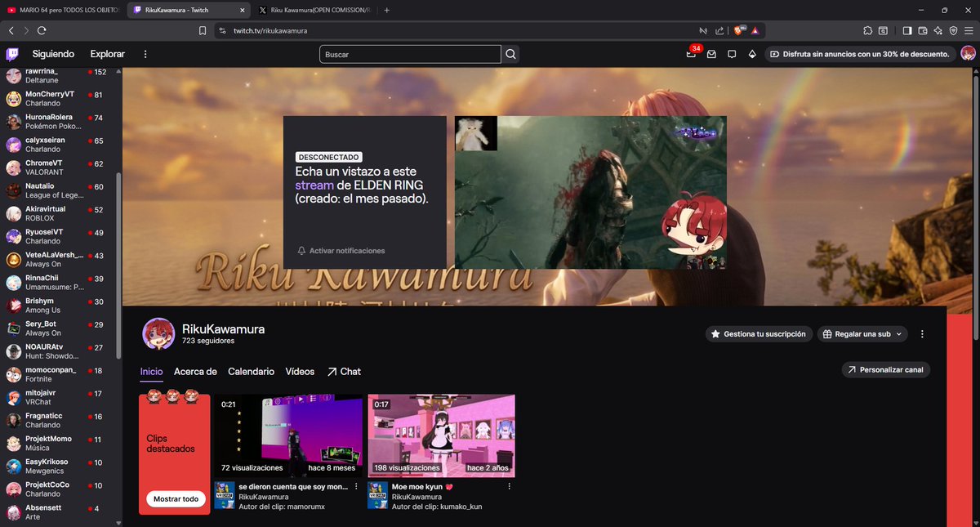Open the whispers chat bubble icon
The height and width of the screenshot is (527, 980).
click(x=732, y=54)
